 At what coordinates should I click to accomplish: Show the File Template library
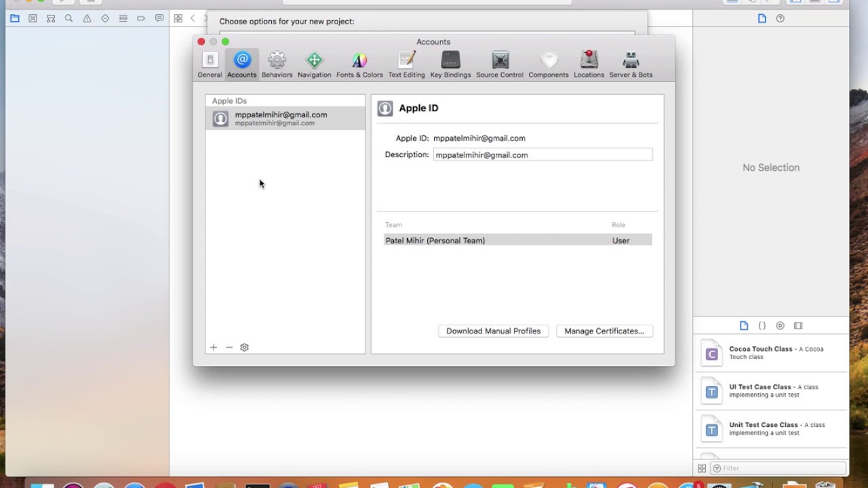pos(744,325)
